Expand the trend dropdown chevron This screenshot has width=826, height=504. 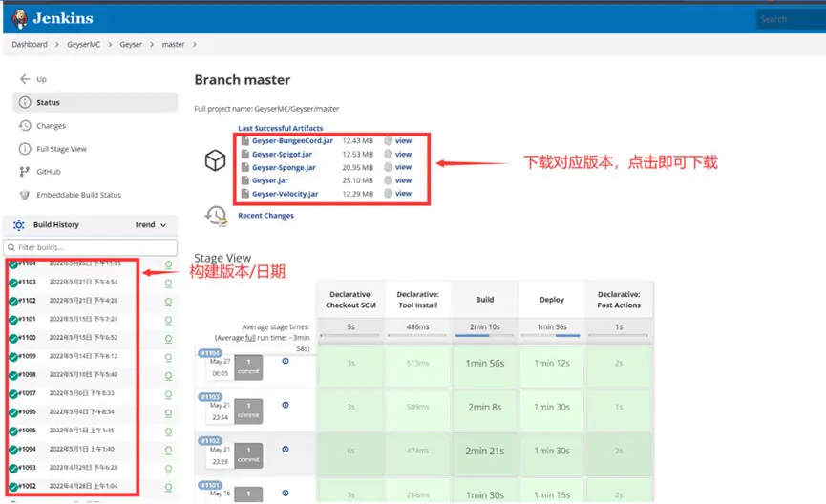pyautogui.click(x=163, y=225)
